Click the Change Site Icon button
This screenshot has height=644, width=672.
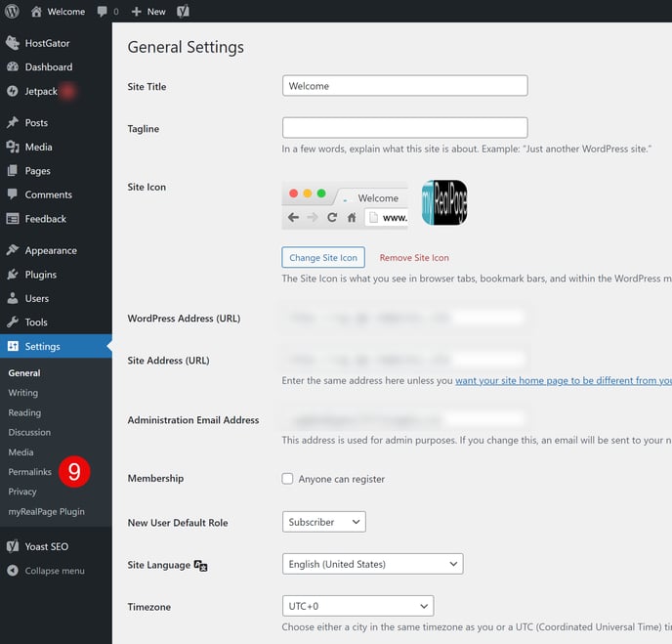point(323,257)
